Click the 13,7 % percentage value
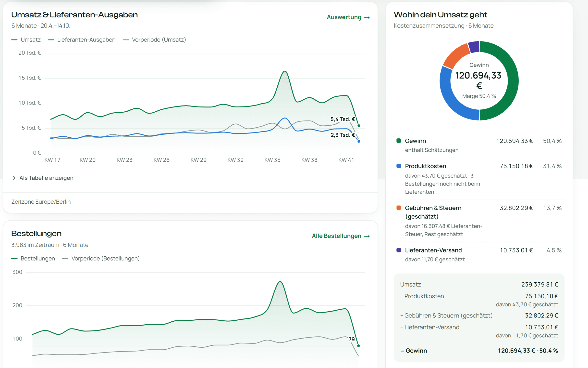Image resolution: width=588 pixels, height=368 pixels. point(552,208)
